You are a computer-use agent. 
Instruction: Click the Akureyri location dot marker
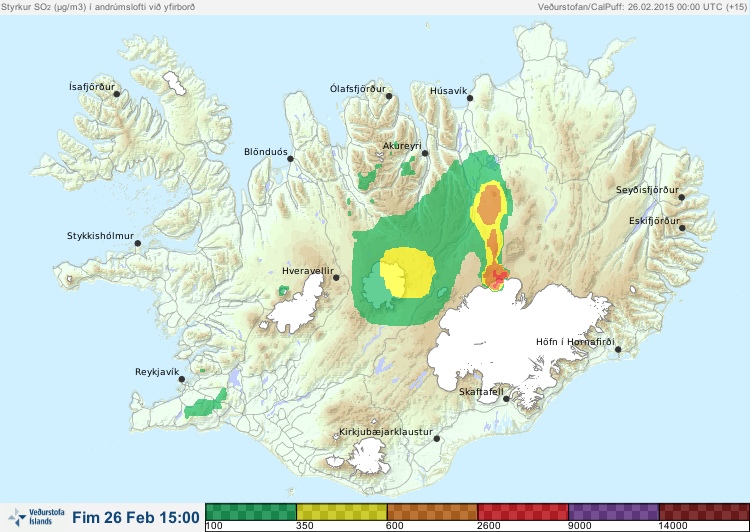(x=425, y=153)
